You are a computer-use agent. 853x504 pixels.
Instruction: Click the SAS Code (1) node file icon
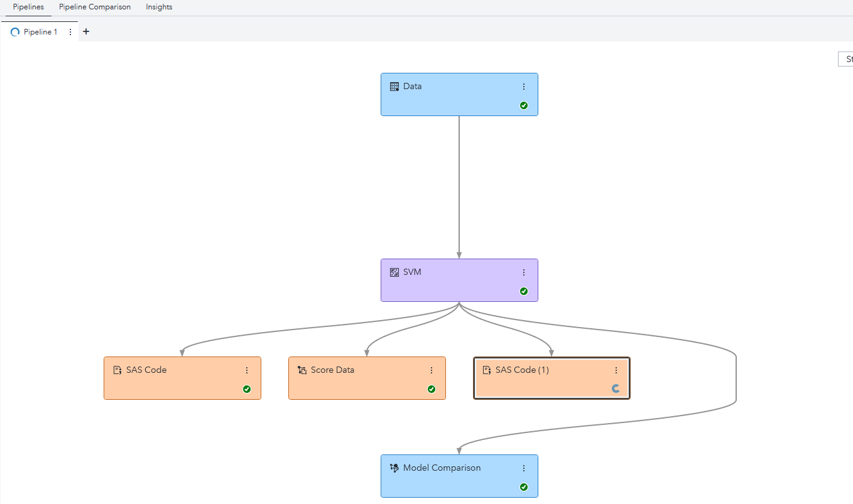[x=487, y=370]
